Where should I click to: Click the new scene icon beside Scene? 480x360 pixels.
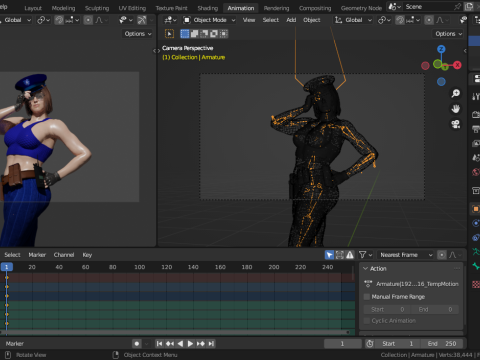click(469, 7)
